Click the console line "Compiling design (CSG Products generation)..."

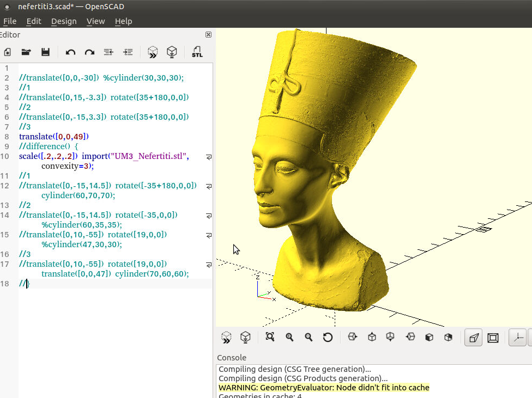point(303,378)
